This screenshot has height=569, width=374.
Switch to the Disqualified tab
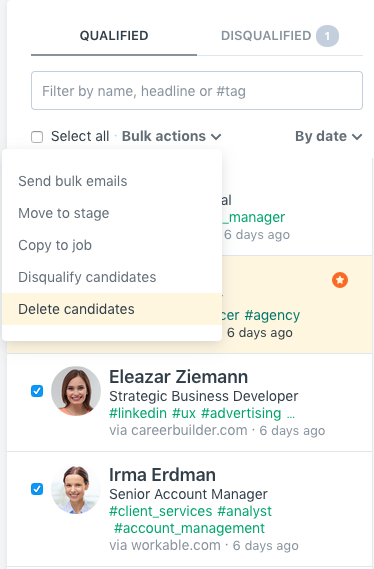coord(280,36)
